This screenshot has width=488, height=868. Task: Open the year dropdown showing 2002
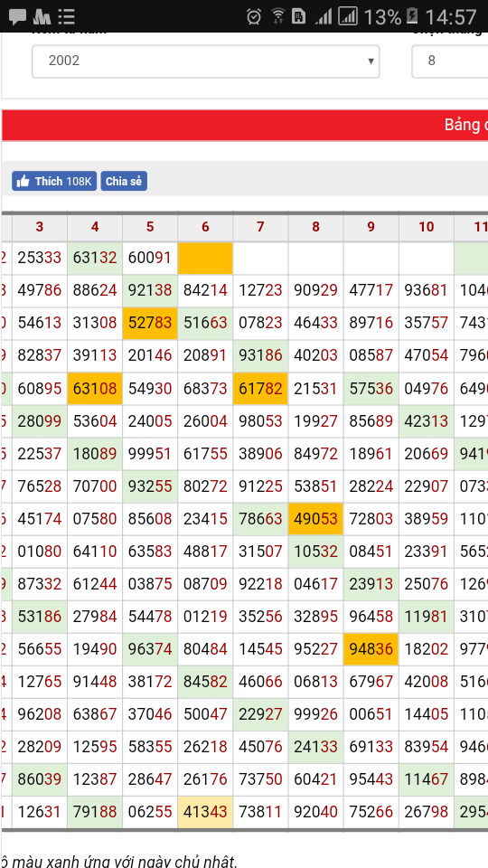(x=205, y=61)
